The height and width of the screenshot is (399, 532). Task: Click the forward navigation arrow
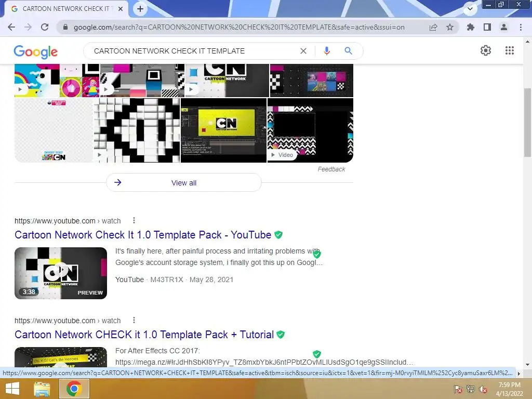[28, 27]
